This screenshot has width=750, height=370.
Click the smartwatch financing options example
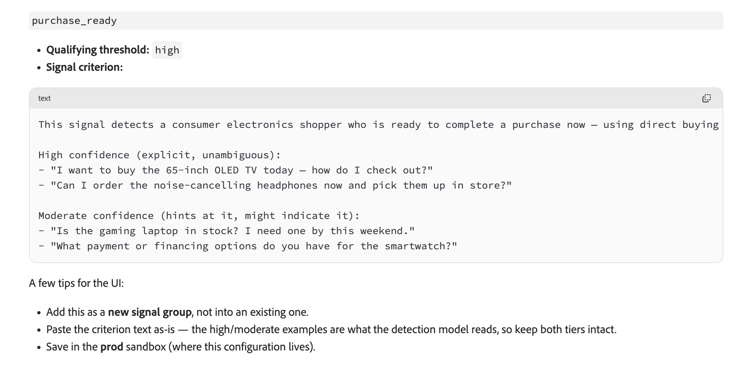[248, 246]
